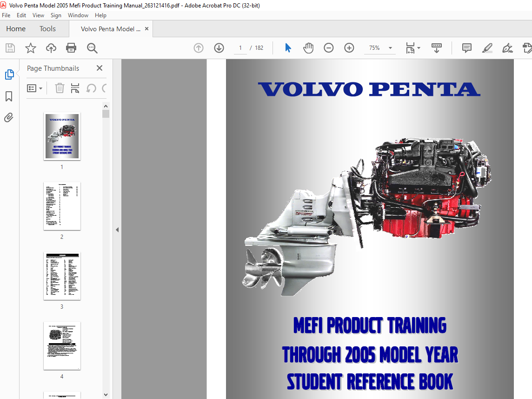Open the thumbnails options dropdown

coord(34,88)
